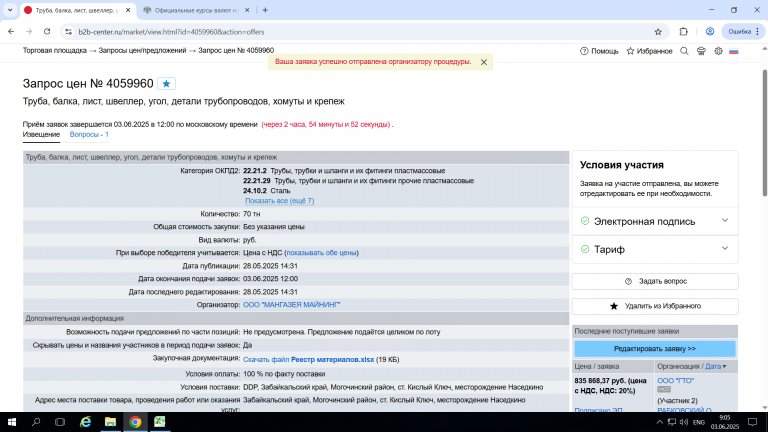Image resolution: width=768 pixels, height=432 pixels.
Task: Open the ООО "ГТО" organization link
Action: click(x=675, y=381)
